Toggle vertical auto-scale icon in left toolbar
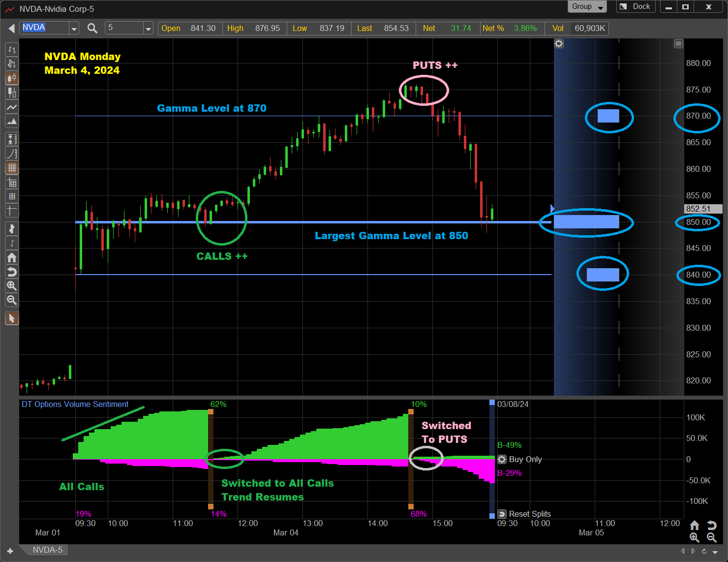The height and width of the screenshot is (562, 728). pos(12,139)
